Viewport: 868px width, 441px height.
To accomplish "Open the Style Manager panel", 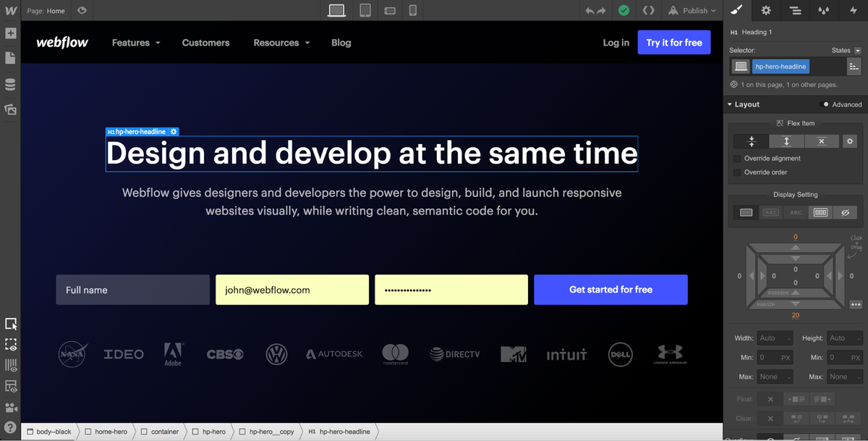I will point(796,10).
